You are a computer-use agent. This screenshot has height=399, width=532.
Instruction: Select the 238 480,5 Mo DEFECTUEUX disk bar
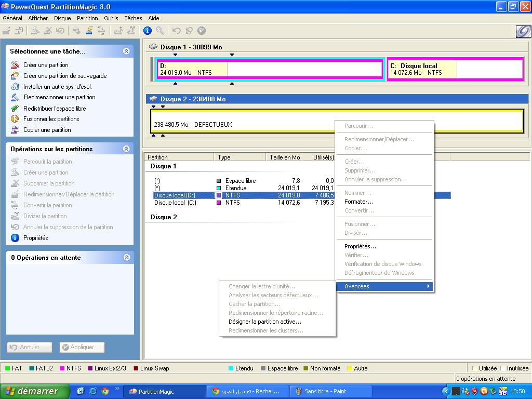pos(337,121)
